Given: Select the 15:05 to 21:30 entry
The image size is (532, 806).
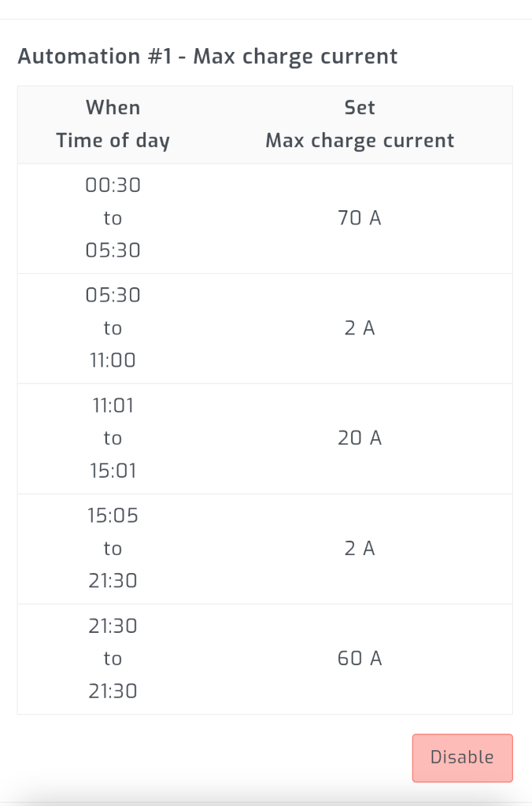Looking at the screenshot, I should coord(113,549).
